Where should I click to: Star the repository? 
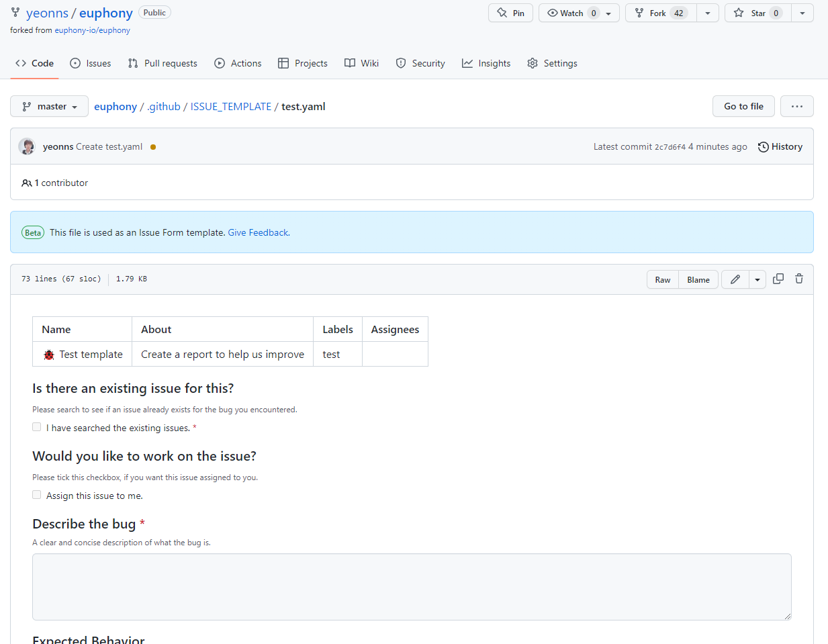coord(757,13)
